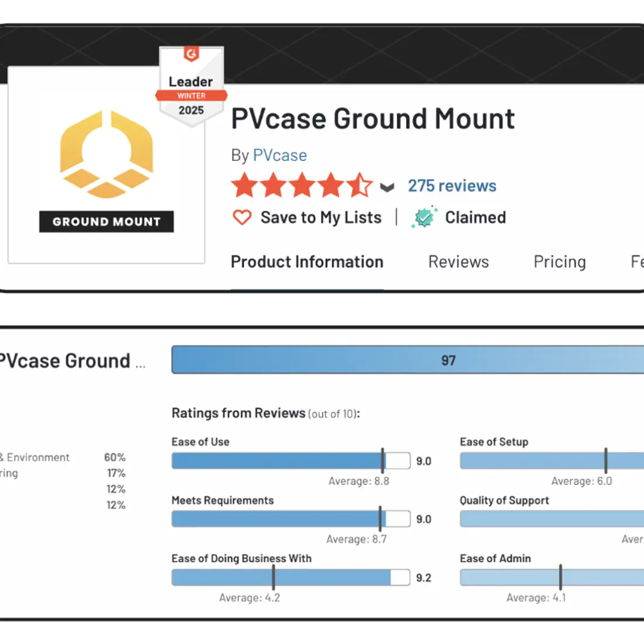The width and height of the screenshot is (644, 644).
Task: Click the 'Average: 4.2' label
Action: [x=249, y=598]
